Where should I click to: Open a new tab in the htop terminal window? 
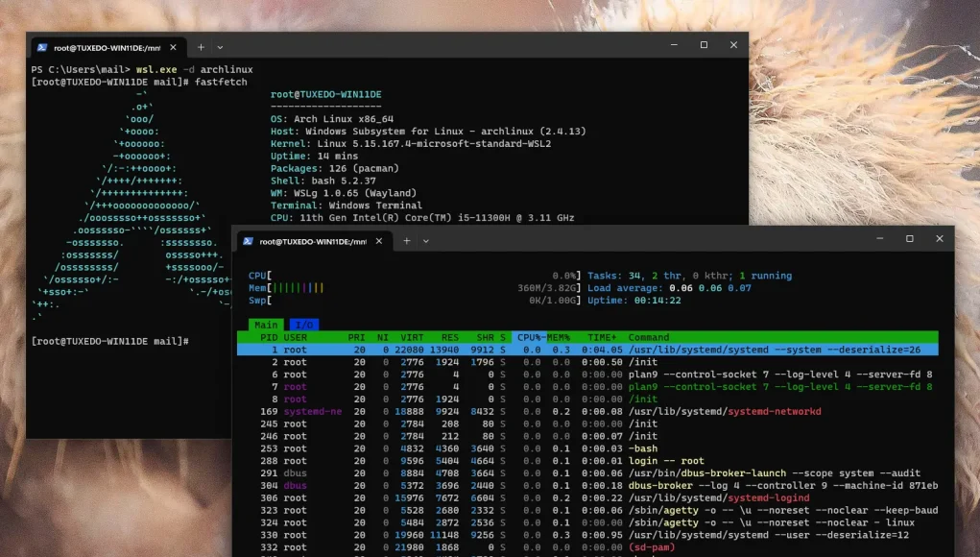coord(407,241)
